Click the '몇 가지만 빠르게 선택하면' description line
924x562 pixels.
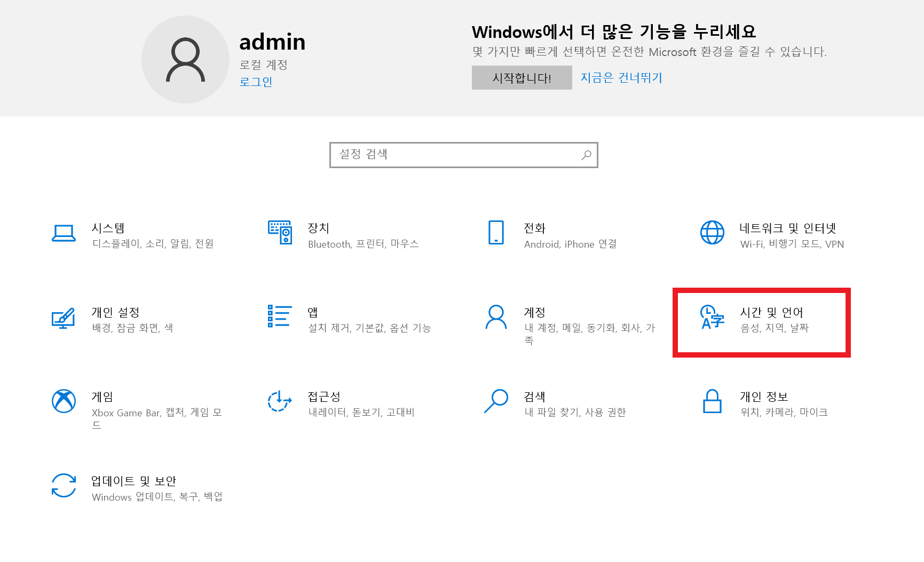pyautogui.click(x=649, y=52)
